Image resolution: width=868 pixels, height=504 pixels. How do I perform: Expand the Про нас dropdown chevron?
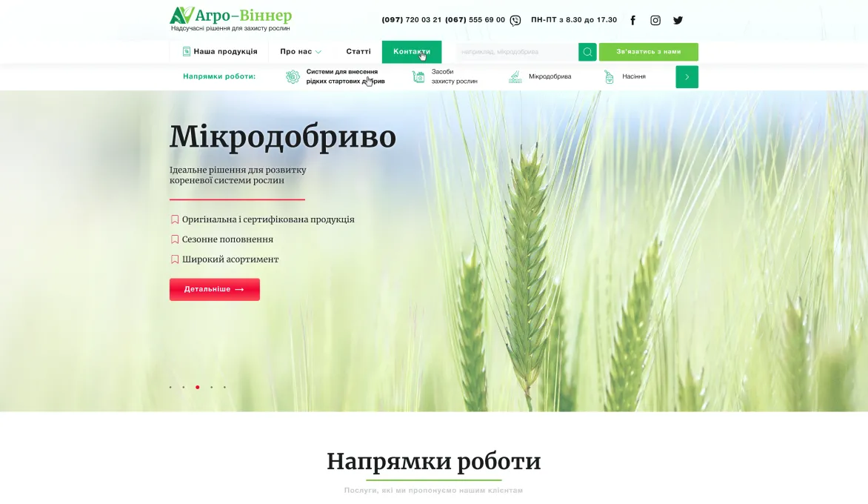click(x=318, y=52)
